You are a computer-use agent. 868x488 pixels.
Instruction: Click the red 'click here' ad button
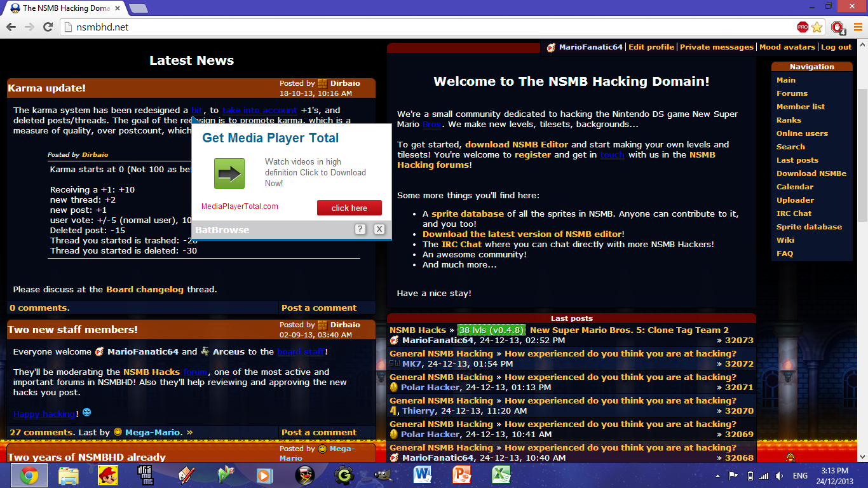click(x=349, y=208)
